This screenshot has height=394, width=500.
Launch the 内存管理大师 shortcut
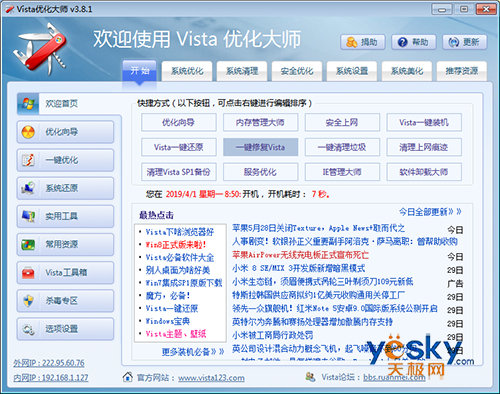(x=260, y=122)
